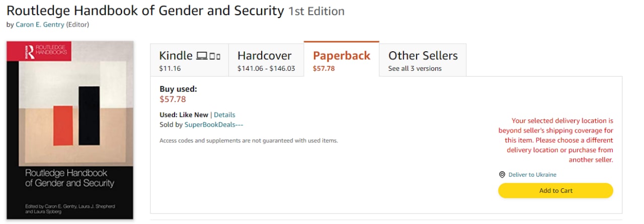Change the Deliver to Ukraine location

532,175
